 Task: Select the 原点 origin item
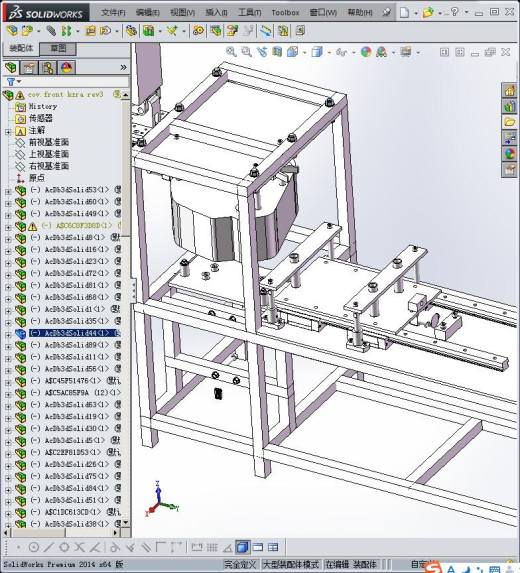coord(37,178)
